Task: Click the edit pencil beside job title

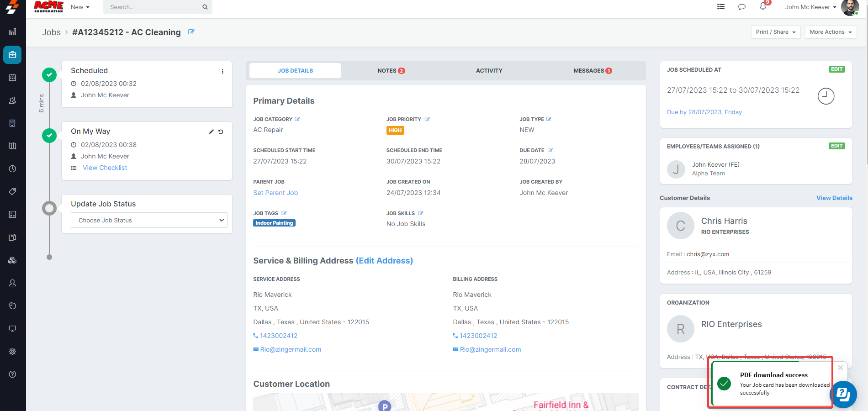Action: 191,32
